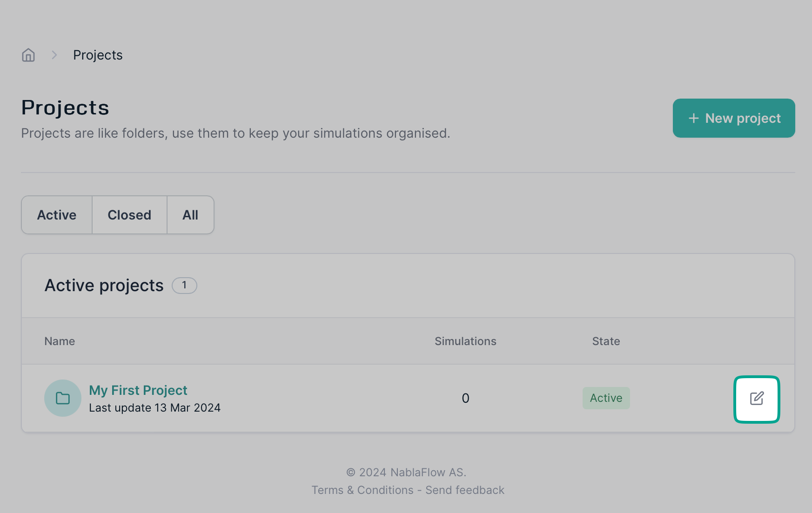The height and width of the screenshot is (513, 812).
Task: Click the folder icon beside My First Project
Action: tap(63, 398)
